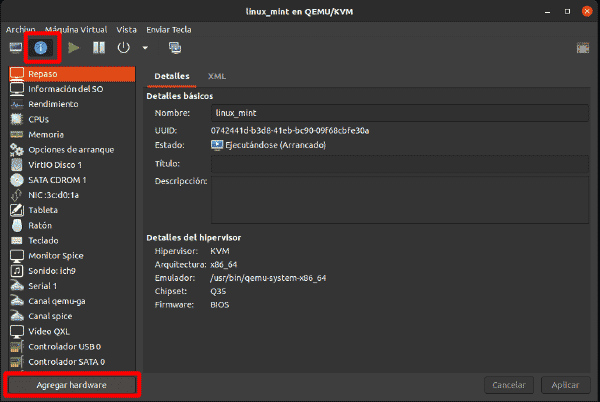This screenshot has height=402, width=600.
Task: Select Ratón mouse entry
Action: click(x=72, y=225)
